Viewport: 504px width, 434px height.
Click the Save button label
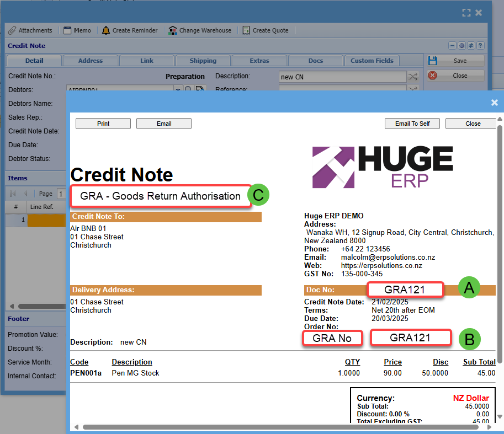pyautogui.click(x=460, y=61)
